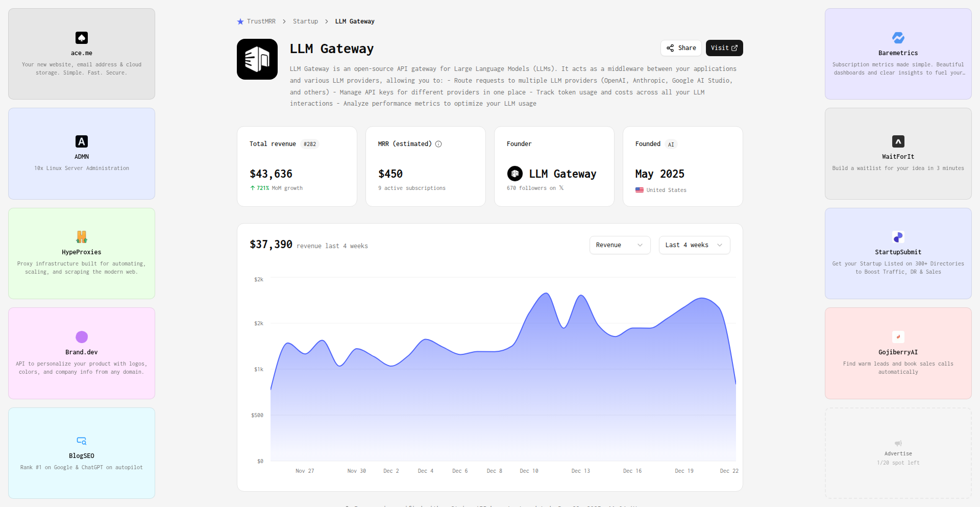Click the ace.me spade logo icon
Image resolution: width=980 pixels, height=507 pixels.
point(82,38)
